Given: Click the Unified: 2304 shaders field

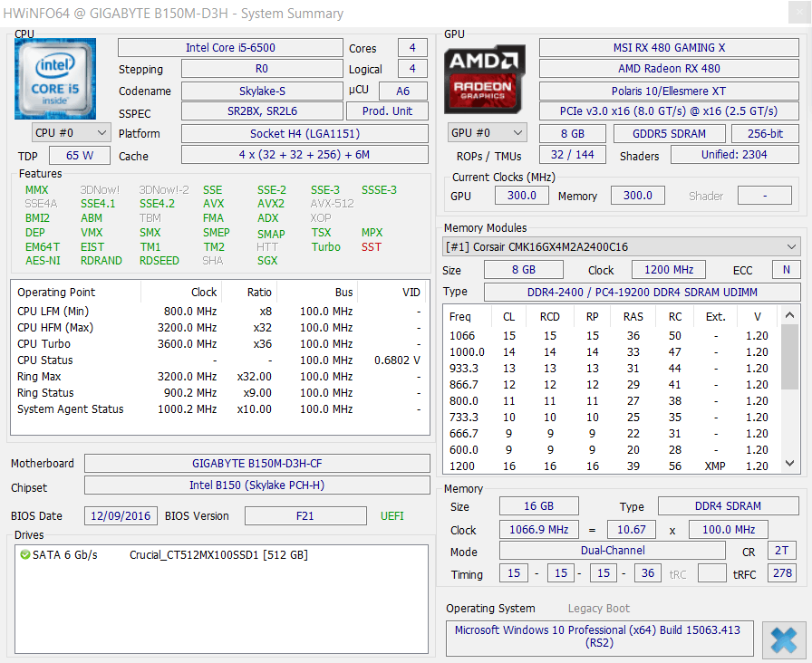Looking at the screenshot, I should pos(735,155).
